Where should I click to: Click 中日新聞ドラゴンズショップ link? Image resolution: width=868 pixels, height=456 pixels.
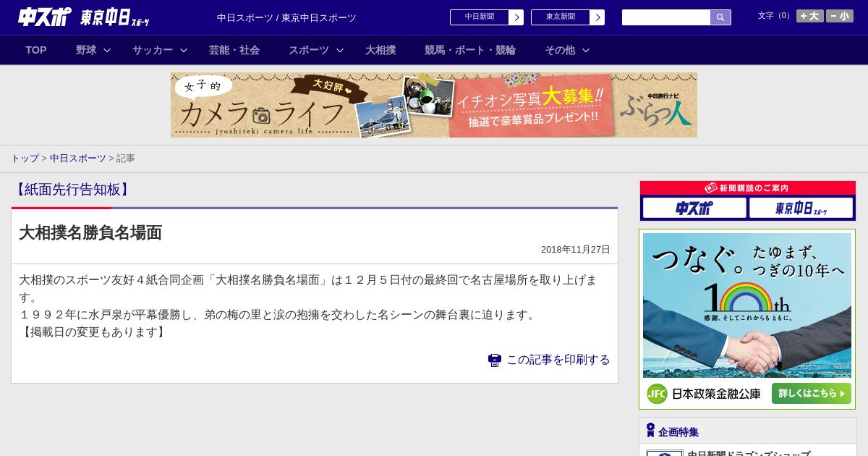tap(749, 454)
